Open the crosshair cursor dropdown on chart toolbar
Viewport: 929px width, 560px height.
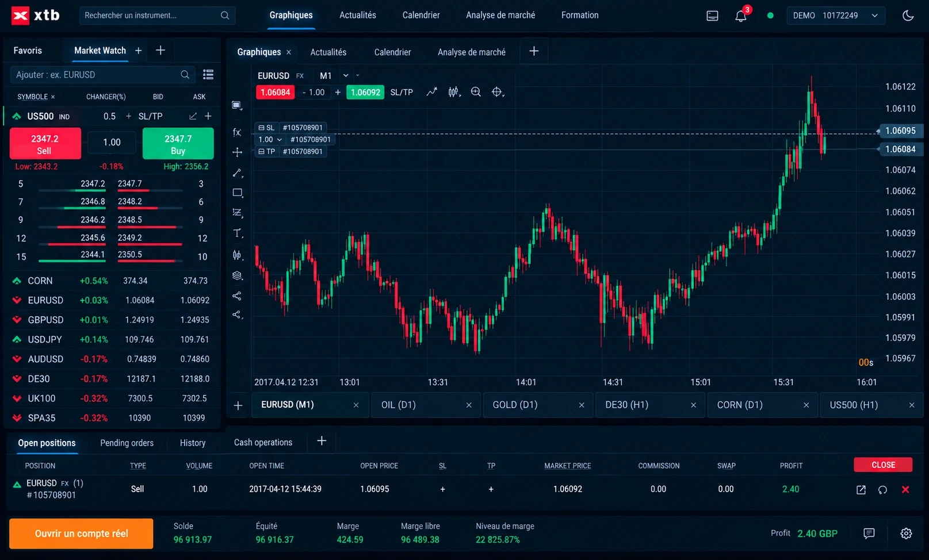[x=498, y=92]
